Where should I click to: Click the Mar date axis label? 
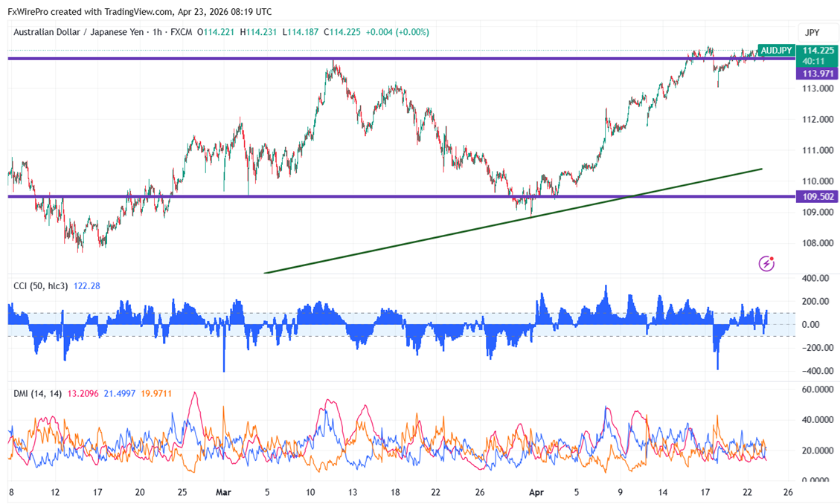(223, 492)
